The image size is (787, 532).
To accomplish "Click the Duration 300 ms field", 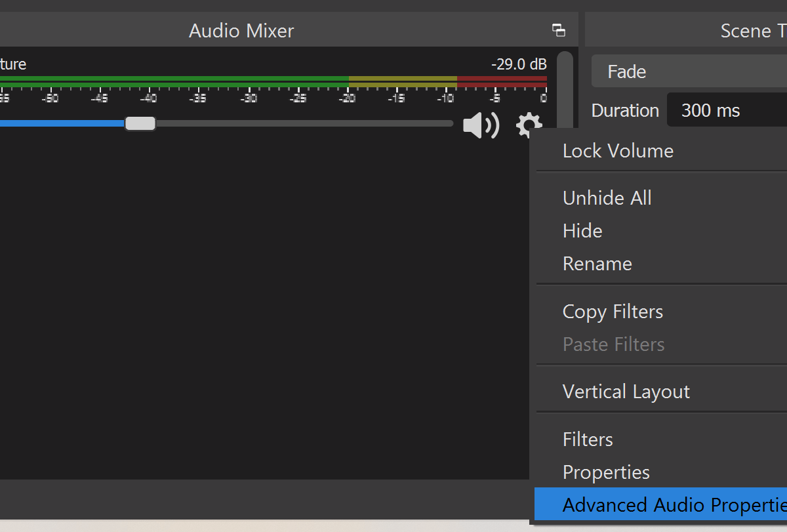I will point(728,110).
